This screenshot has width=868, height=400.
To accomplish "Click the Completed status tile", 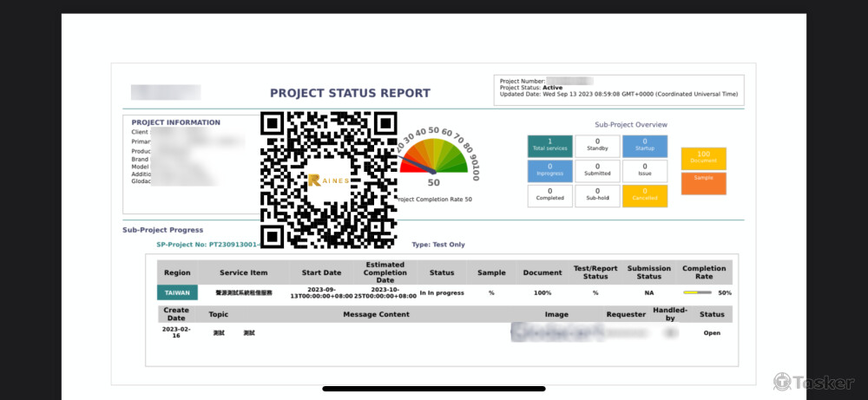I will [549, 195].
